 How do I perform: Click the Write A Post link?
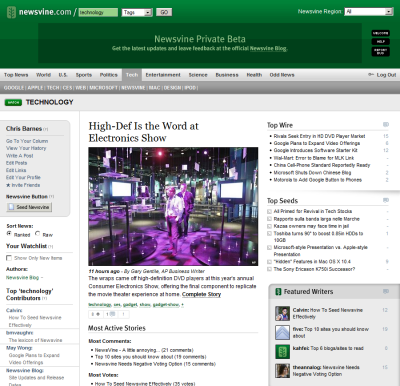(x=20, y=156)
